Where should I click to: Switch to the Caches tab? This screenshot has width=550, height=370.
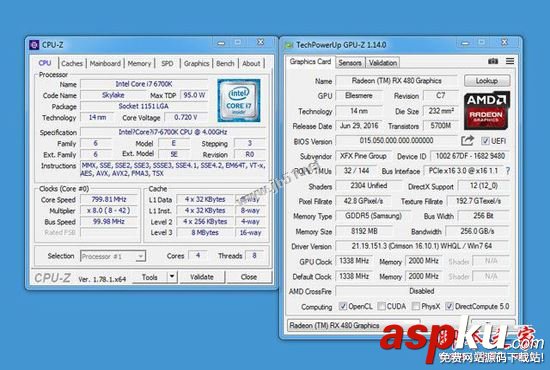click(x=72, y=63)
